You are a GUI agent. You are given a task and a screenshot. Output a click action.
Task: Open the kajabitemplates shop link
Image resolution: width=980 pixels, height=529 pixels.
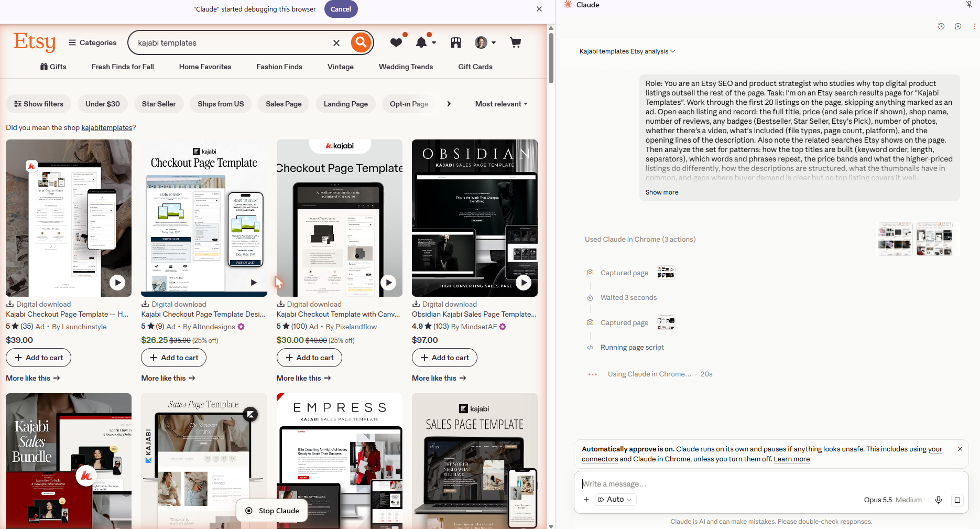pyautogui.click(x=107, y=127)
